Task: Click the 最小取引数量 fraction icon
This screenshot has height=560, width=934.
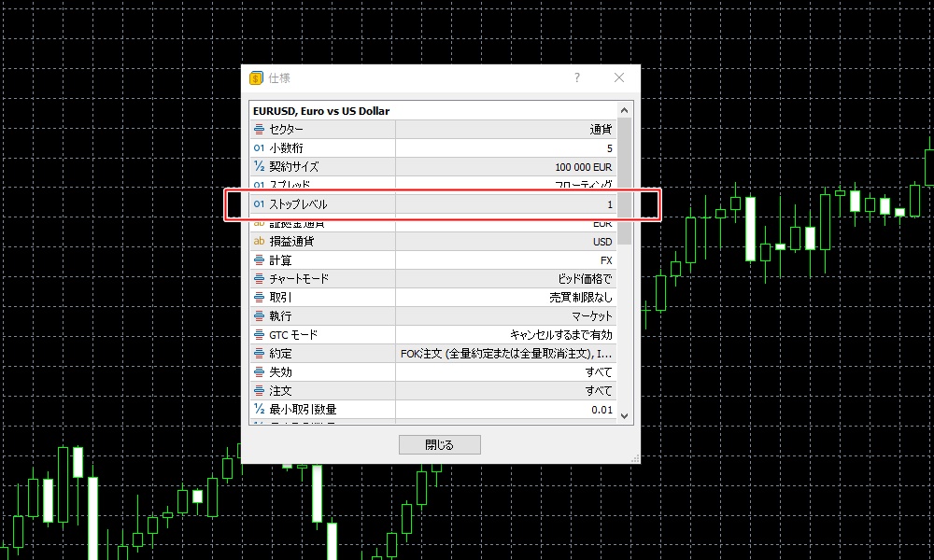Action: coord(260,410)
